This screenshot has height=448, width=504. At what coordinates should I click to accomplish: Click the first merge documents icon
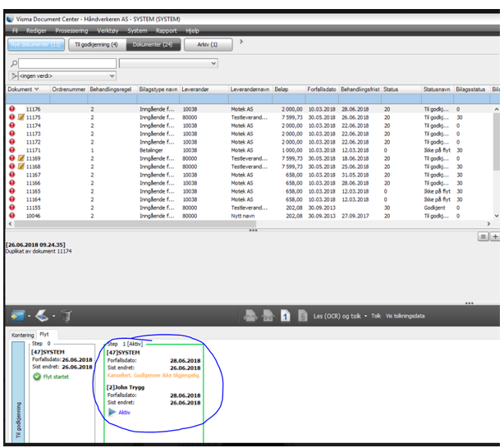click(250, 316)
